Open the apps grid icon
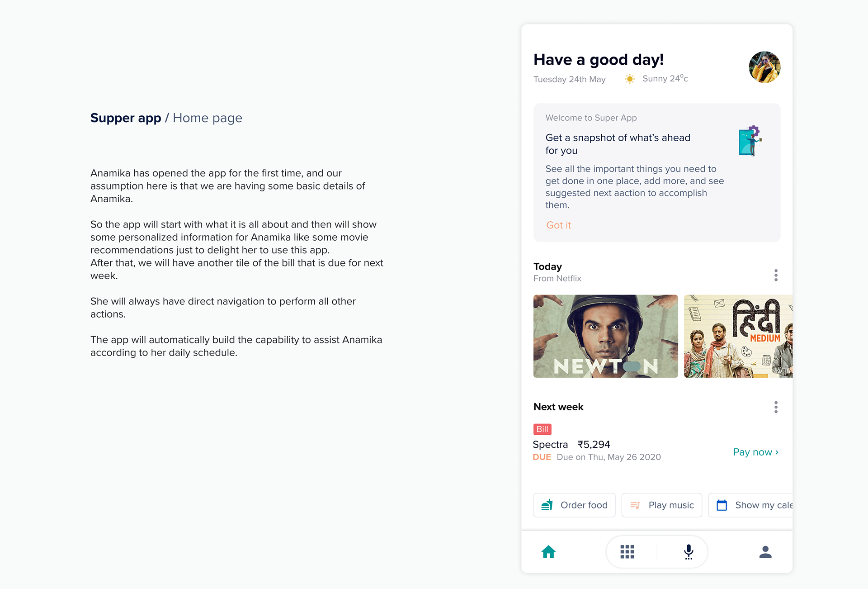This screenshot has width=868, height=589. click(627, 552)
